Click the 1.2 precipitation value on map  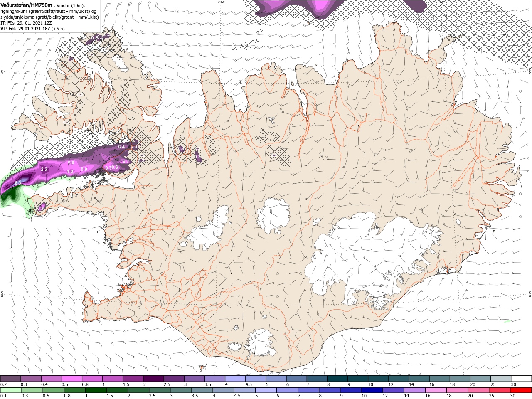coord(70,172)
